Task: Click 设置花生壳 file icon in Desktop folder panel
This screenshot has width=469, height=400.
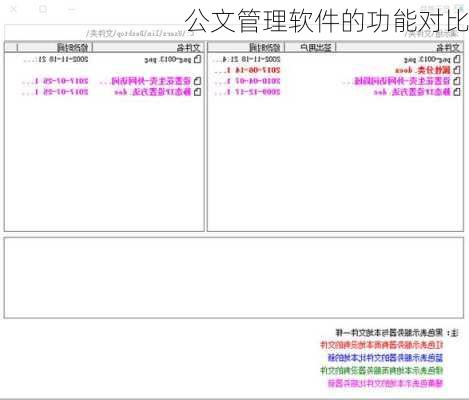Action: (197, 81)
